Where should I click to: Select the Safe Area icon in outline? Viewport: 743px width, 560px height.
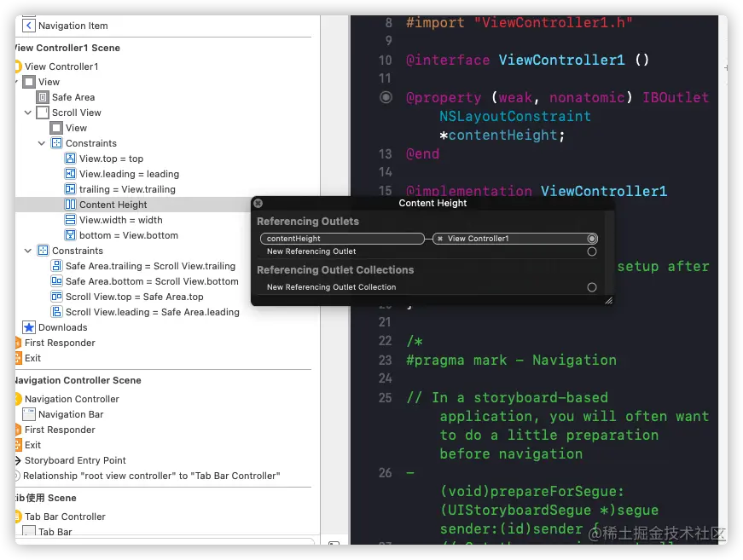(x=44, y=97)
